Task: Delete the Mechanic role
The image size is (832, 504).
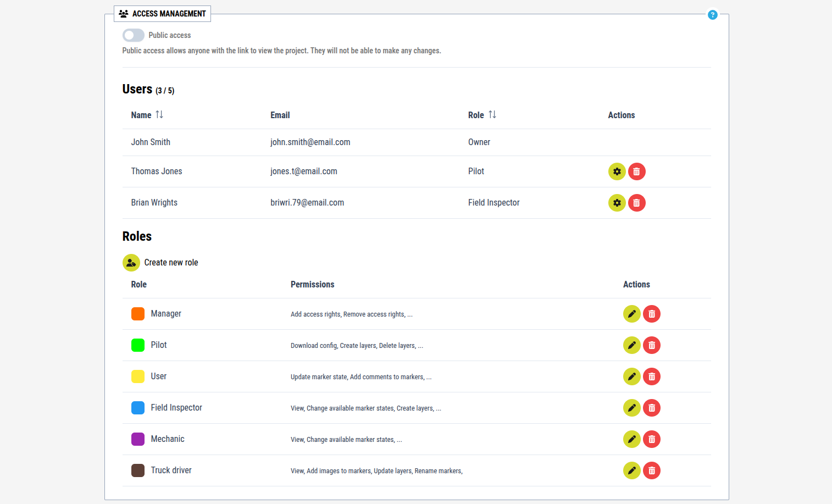Action: click(x=652, y=439)
